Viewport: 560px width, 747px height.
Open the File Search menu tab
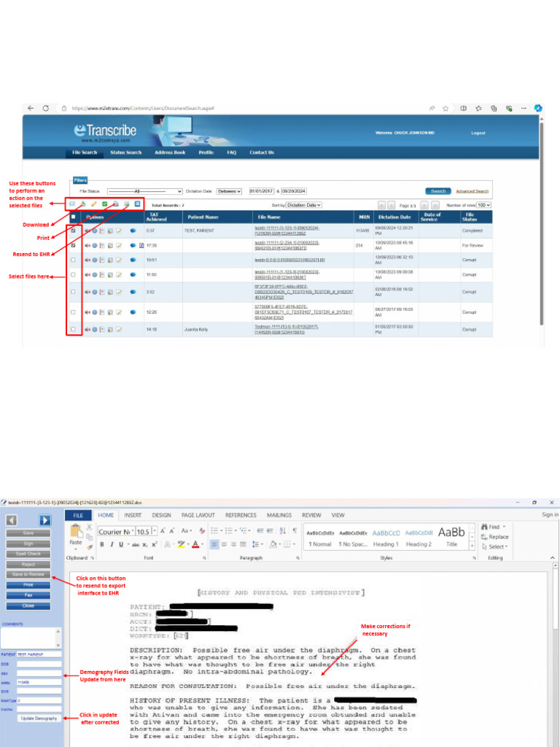point(85,153)
